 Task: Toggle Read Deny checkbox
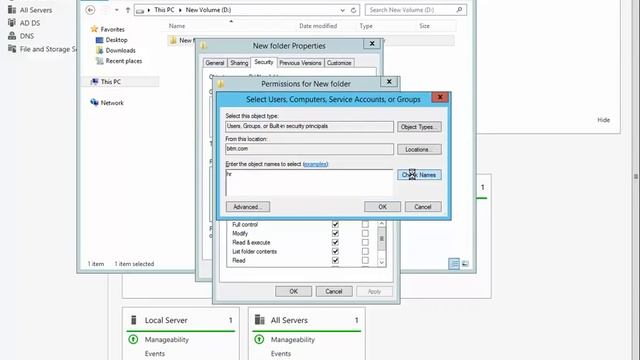[365, 260]
